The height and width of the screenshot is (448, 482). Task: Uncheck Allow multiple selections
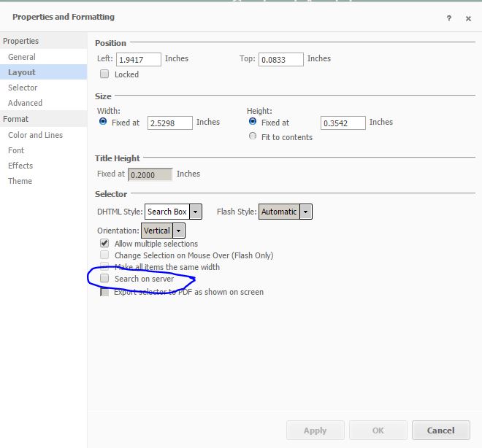[104, 244]
